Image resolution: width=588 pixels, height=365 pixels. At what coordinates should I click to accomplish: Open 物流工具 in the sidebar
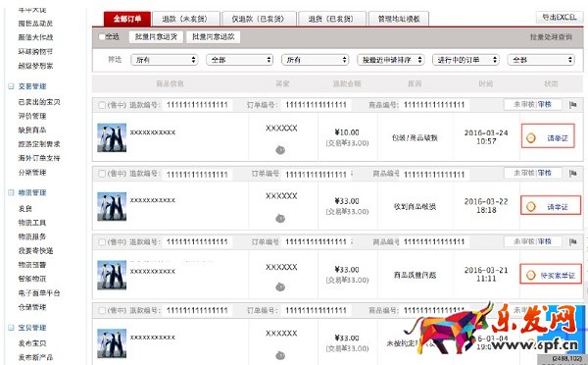click(32, 223)
